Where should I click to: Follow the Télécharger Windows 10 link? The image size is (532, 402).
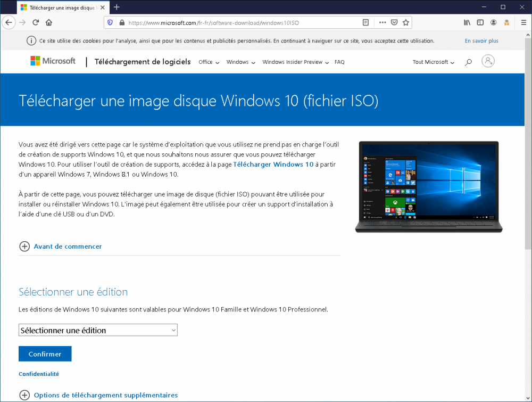273,165
